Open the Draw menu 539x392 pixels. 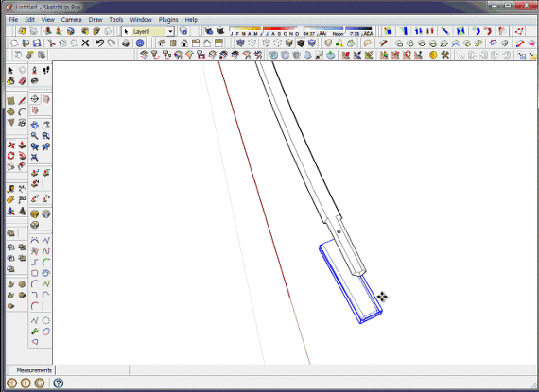point(96,20)
